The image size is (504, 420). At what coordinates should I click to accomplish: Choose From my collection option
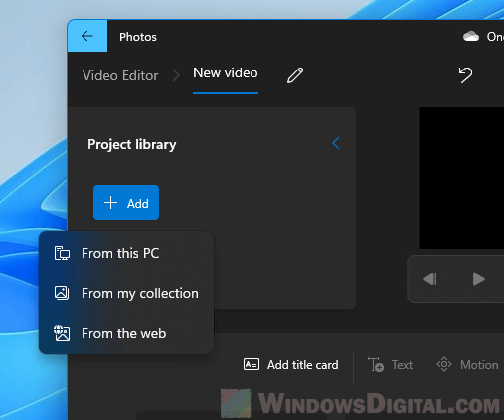[126, 293]
